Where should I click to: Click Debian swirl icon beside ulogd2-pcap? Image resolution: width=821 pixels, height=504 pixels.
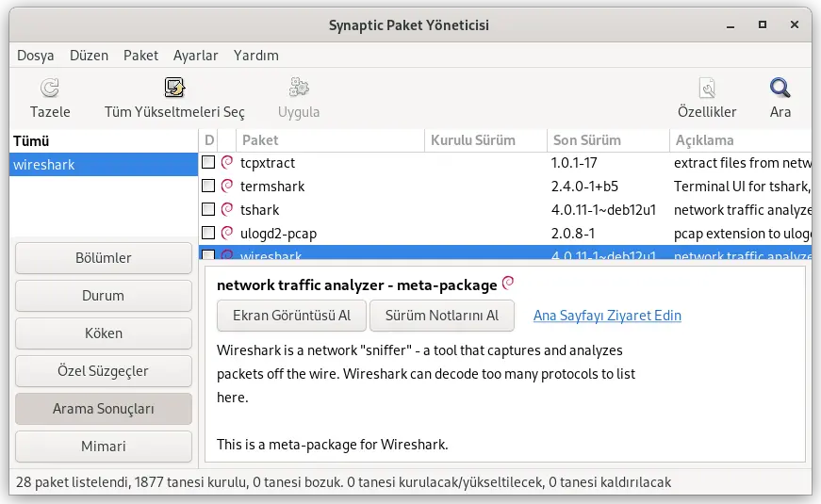tap(227, 234)
